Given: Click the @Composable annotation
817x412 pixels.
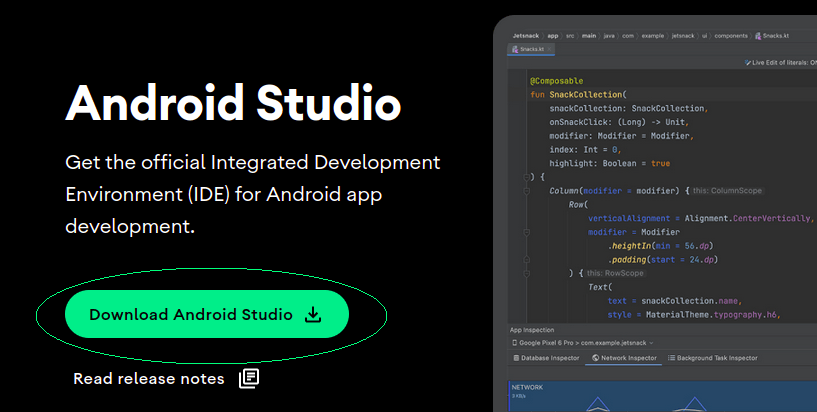Looking at the screenshot, I should pos(556,81).
